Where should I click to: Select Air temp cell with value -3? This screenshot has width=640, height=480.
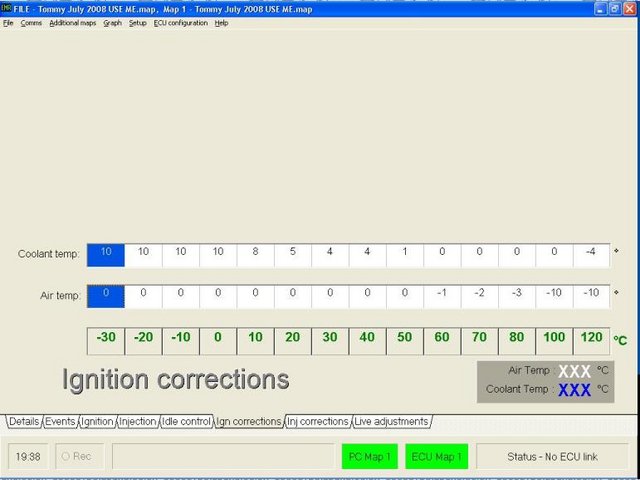point(517,296)
